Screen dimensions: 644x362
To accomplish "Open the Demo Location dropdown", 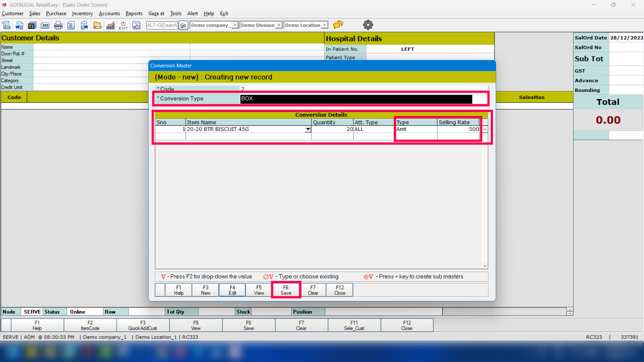I will pyautogui.click(x=324, y=25).
